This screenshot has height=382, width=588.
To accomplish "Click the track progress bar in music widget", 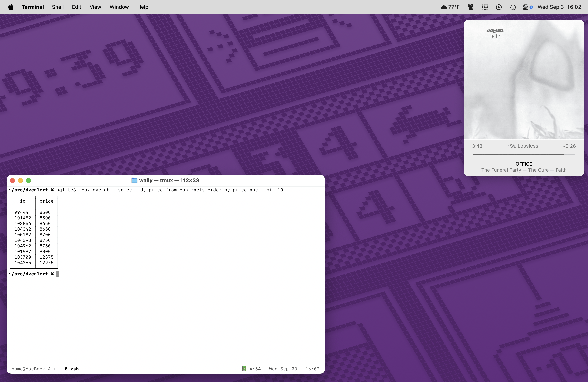I will (524, 155).
